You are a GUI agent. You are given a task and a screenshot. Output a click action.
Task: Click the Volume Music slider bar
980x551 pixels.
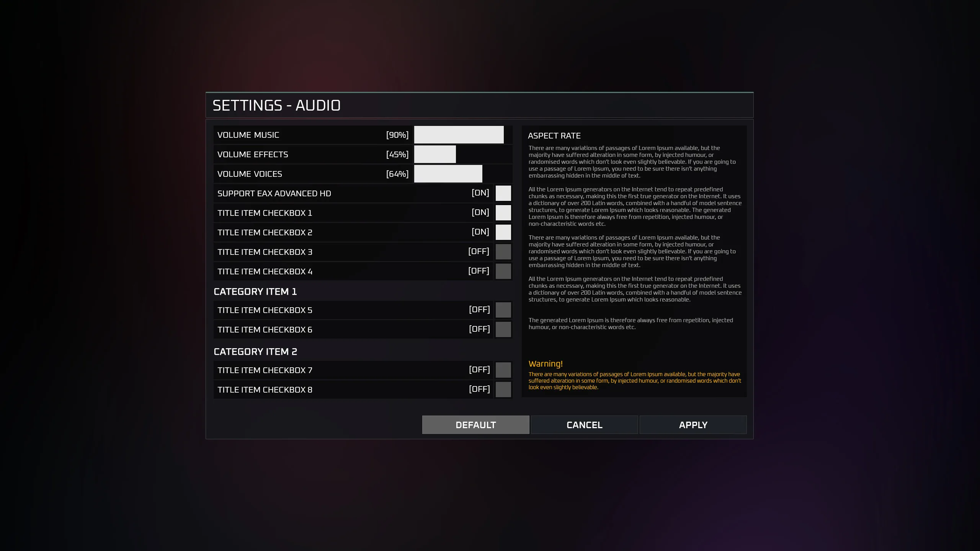click(x=463, y=135)
